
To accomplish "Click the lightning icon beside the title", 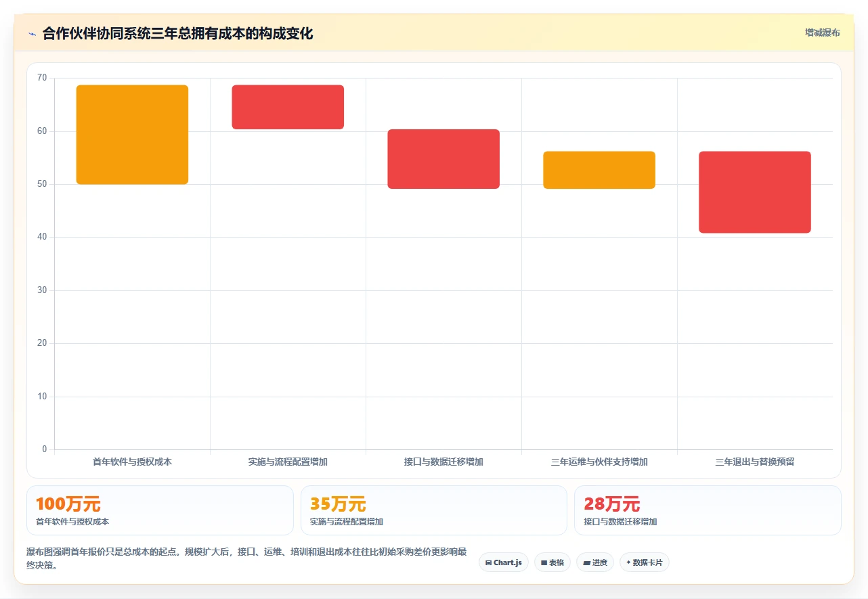I will tap(32, 34).
